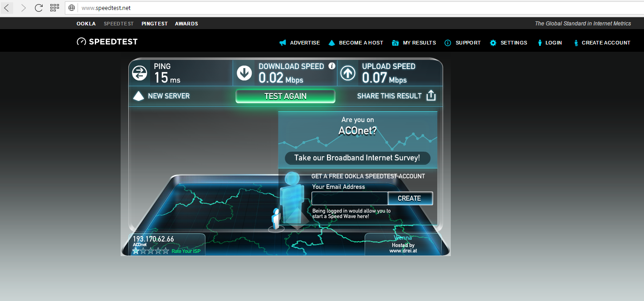Click the www.drei.at host link

coord(403,251)
